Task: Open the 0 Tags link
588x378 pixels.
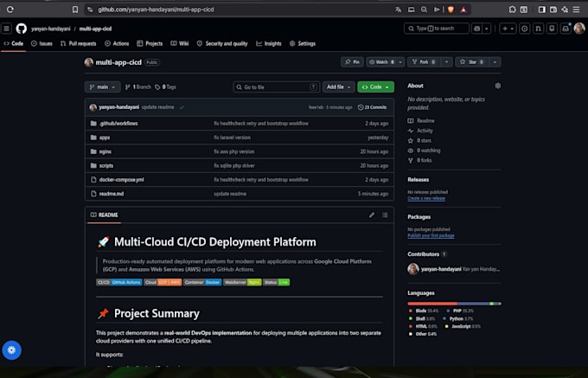Action: pyautogui.click(x=165, y=87)
